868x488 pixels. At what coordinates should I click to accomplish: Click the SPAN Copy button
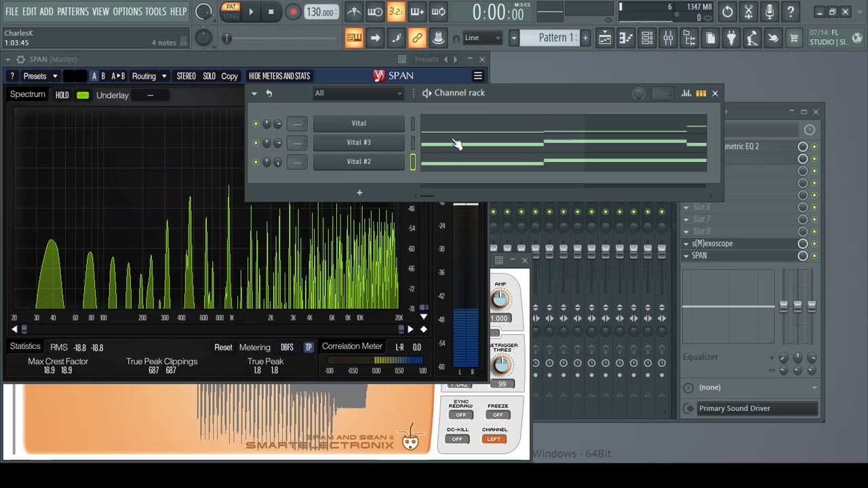coord(229,76)
